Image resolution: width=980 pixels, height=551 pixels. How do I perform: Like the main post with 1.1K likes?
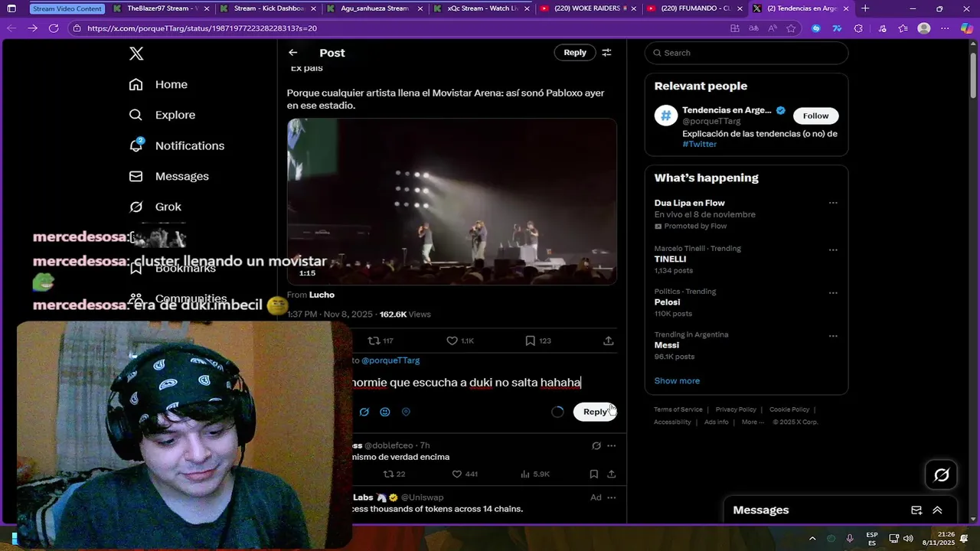coord(460,341)
